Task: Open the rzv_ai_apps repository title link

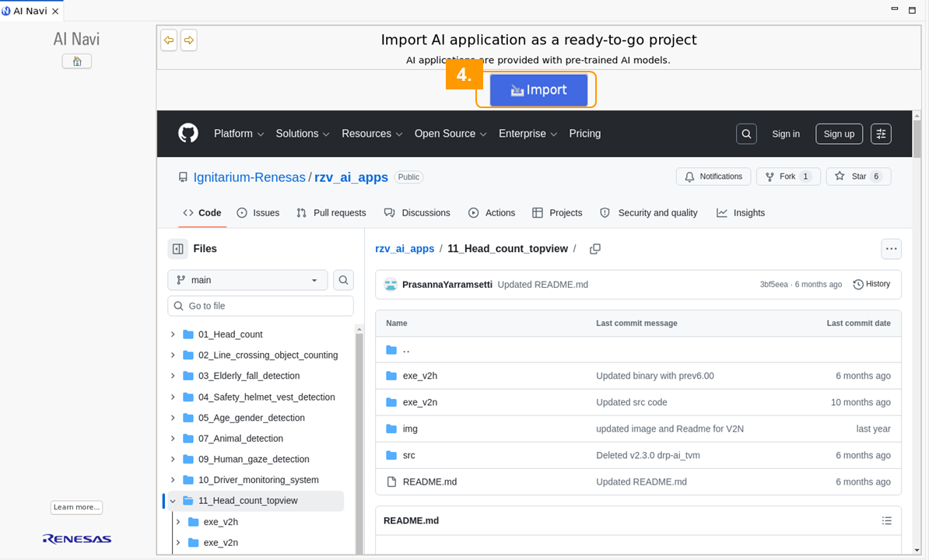Action: pyautogui.click(x=352, y=177)
